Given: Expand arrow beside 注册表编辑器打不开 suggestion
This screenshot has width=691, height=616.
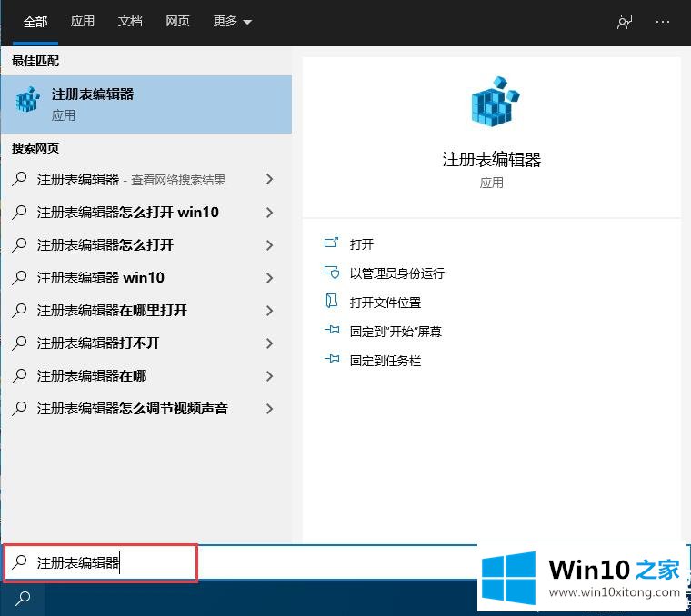Looking at the screenshot, I should click(269, 343).
